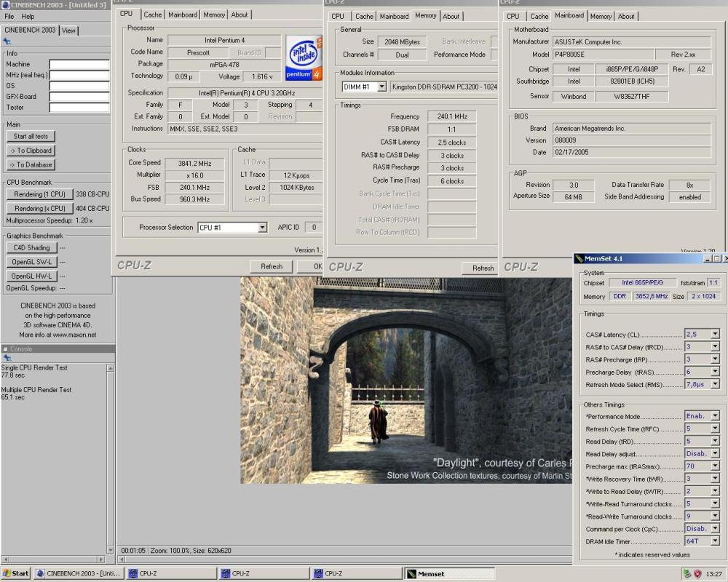The height and width of the screenshot is (582, 728).
Task: Switch to the CINEBENCH 2003 taskbar item
Action: 79,574
